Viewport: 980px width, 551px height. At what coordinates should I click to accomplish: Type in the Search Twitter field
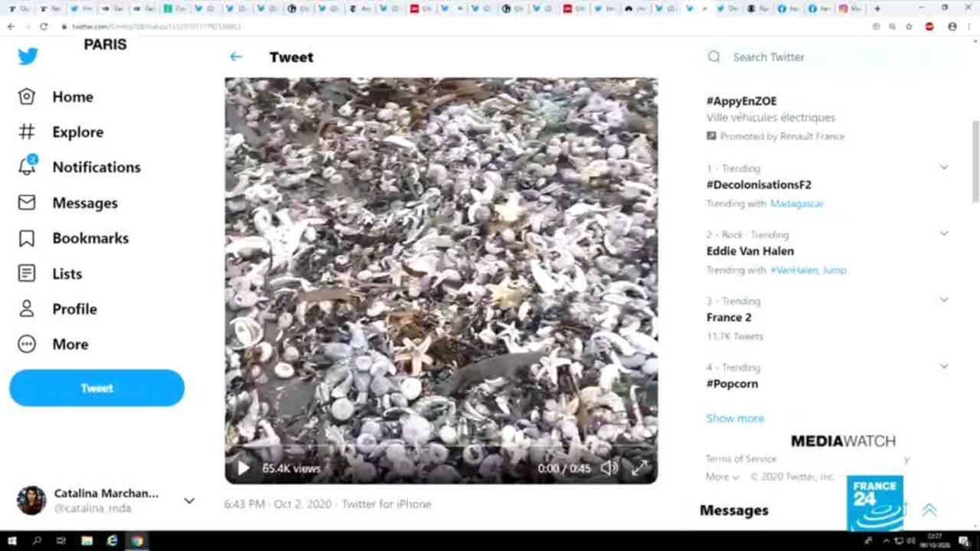click(827, 57)
